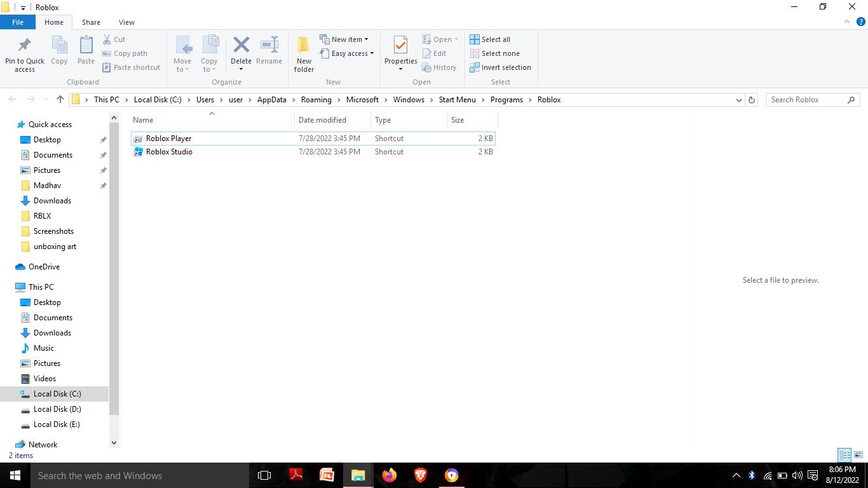Open the File menu tab
This screenshot has height=488, width=868.
[18, 22]
